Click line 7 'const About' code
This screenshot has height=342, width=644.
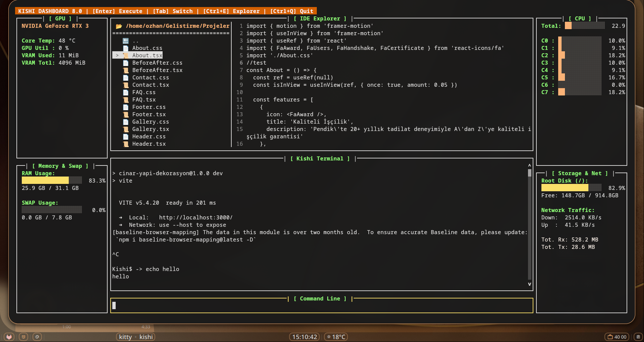[281, 70]
